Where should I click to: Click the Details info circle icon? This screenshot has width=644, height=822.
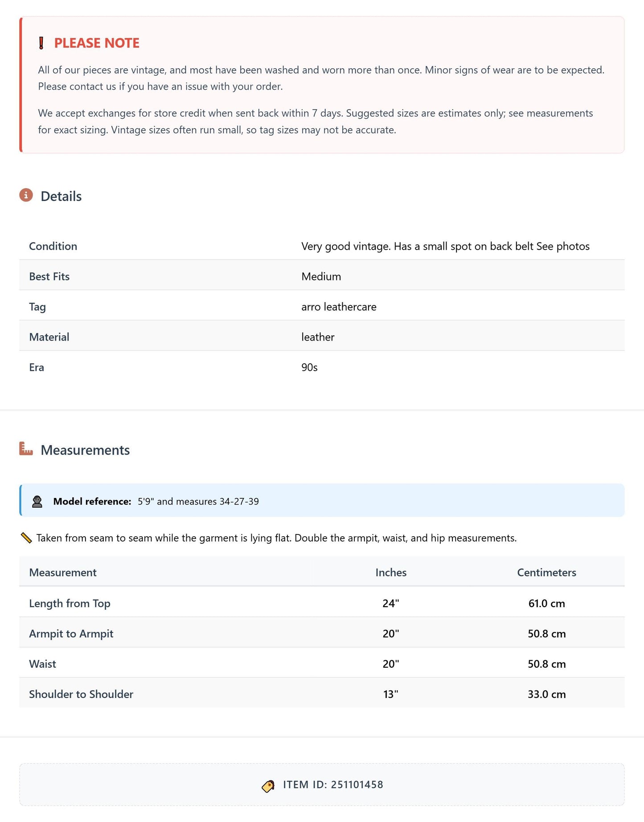pos(26,195)
